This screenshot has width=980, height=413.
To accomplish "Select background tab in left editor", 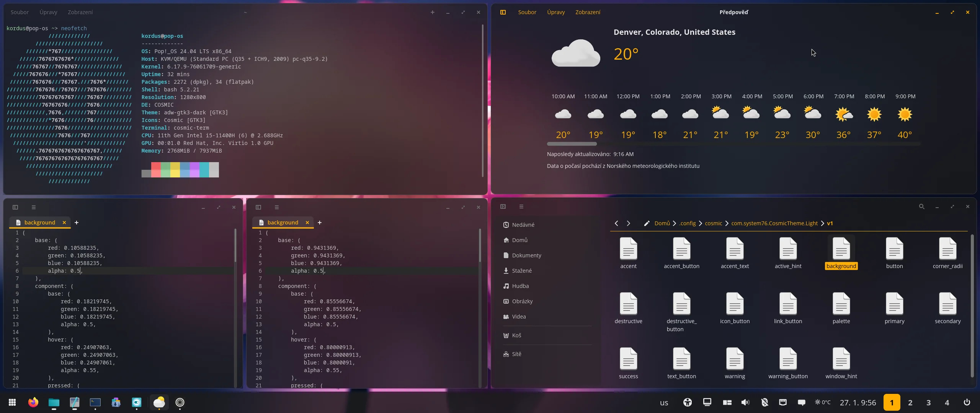I will tap(39, 223).
